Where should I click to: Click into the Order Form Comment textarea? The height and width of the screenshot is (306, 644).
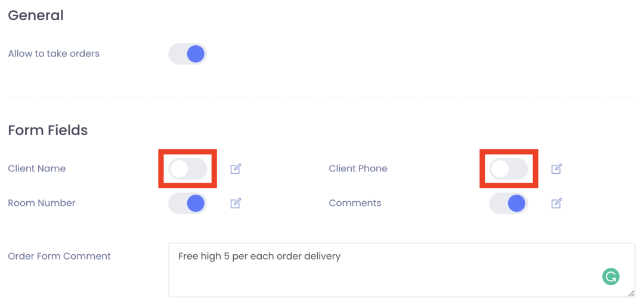402,270
